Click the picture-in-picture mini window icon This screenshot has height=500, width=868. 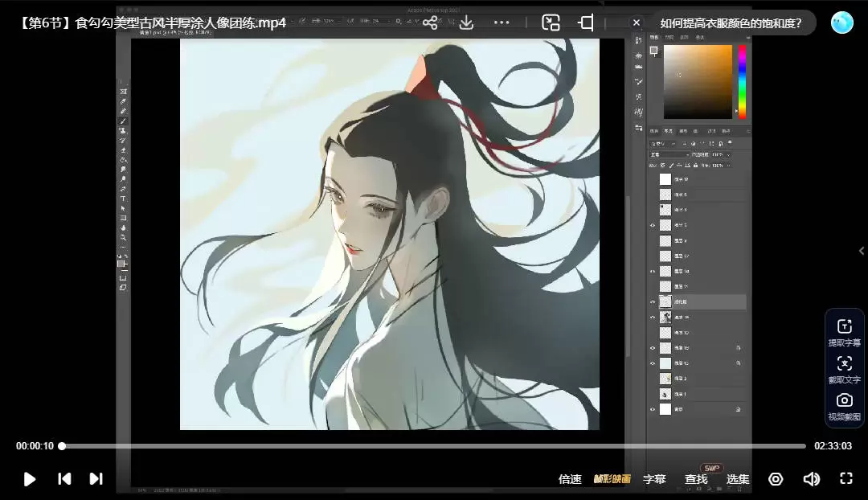[x=551, y=23]
